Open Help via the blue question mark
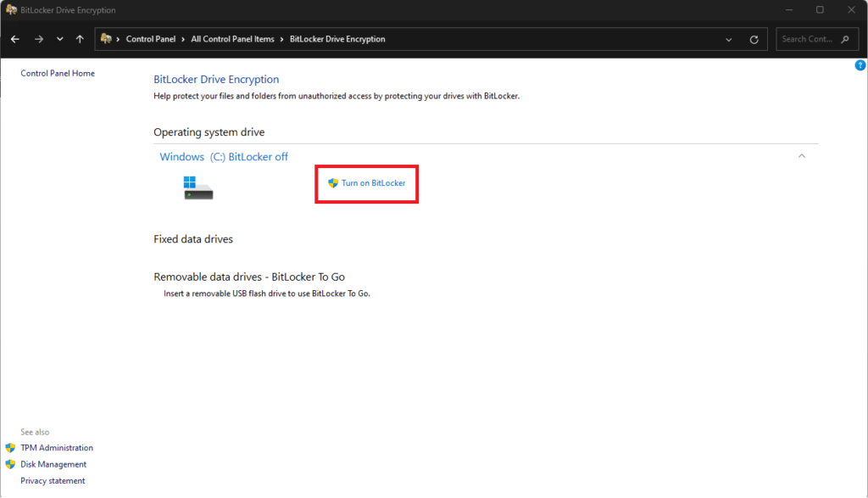The width and height of the screenshot is (868, 498). (860, 65)
